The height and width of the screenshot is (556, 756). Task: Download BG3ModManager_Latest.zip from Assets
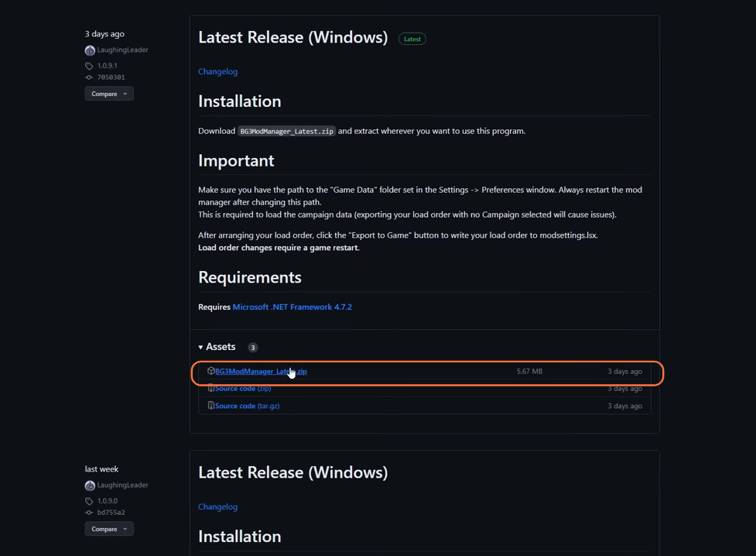261,371
